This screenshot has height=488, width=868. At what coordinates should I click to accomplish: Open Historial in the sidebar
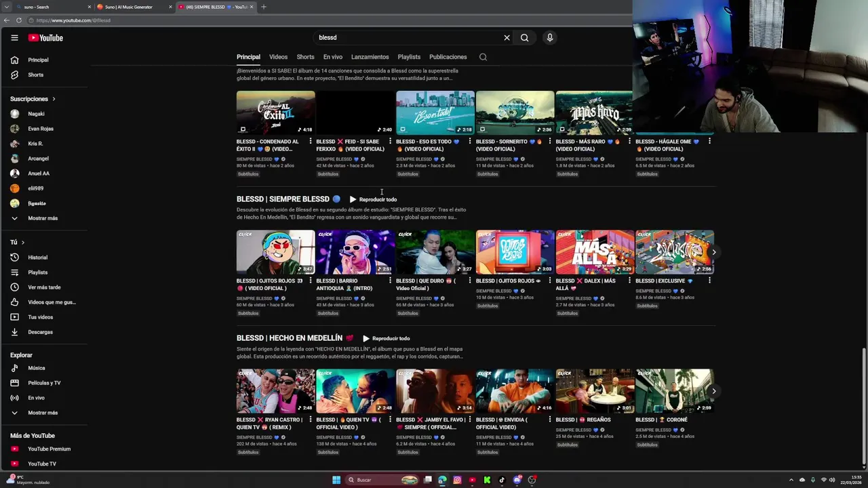(x=37, y=258)
